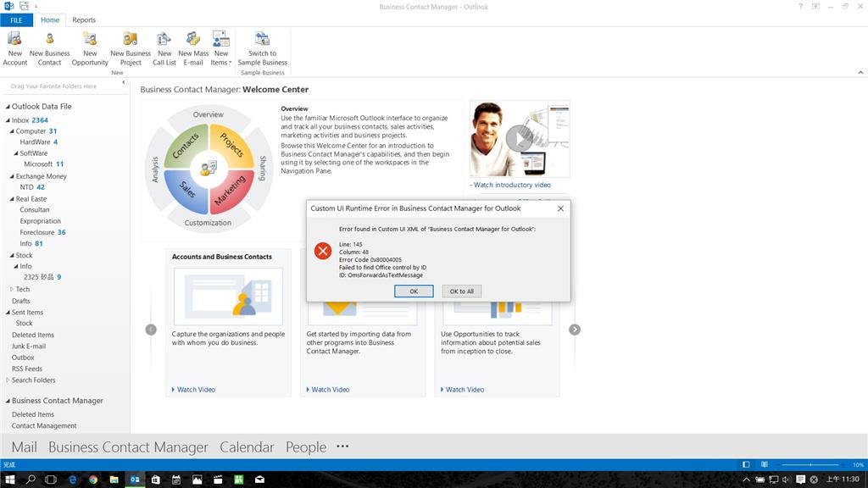Toggle Reading view in the status bar
Viewport: 868px width, 488px height.
pyautogui.click(x=765, y=465)
